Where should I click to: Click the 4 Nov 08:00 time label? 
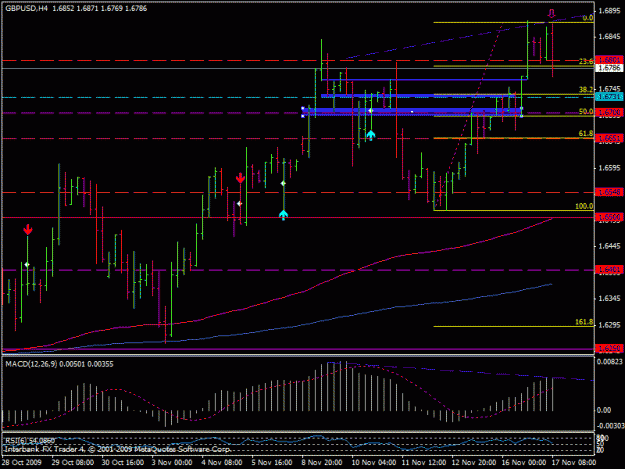pyautogui.click(x=222, y=463)
